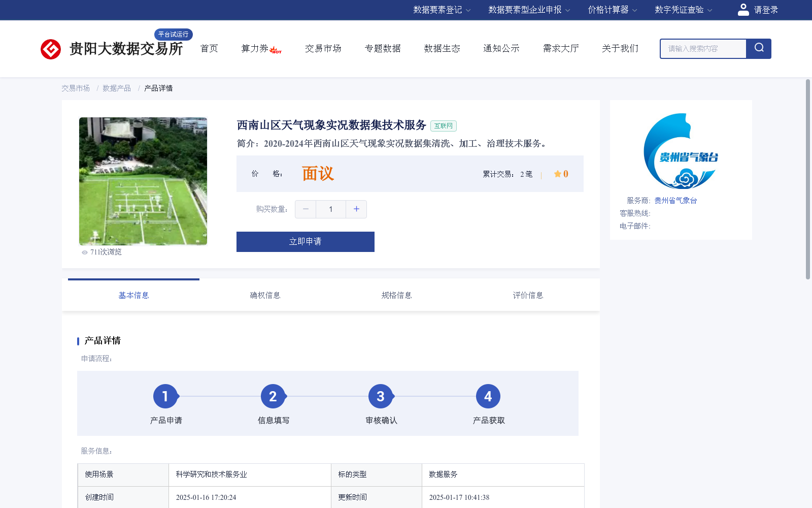812x508 pixels.
Task: Click the page vertical scrollbar
Action: 808,179
